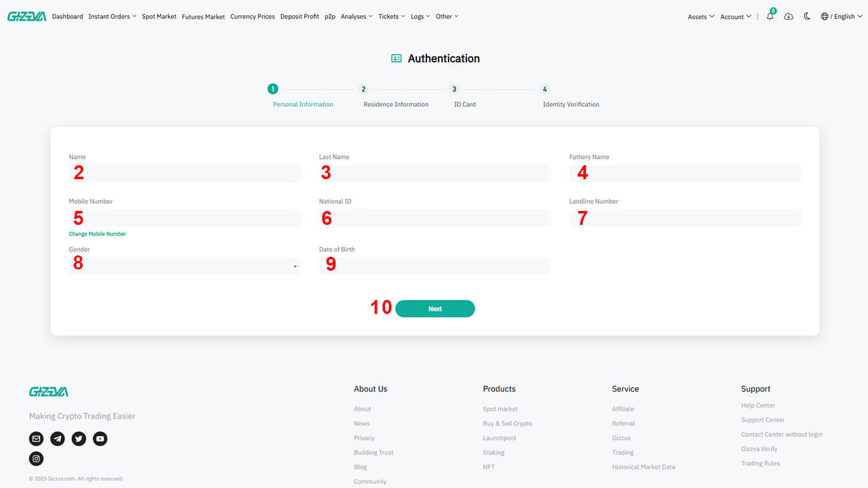Image resolution: width=868 pixels, height=488 pixels.
Task: Open the Twitter social icon
Action: (x=79, y=438)
